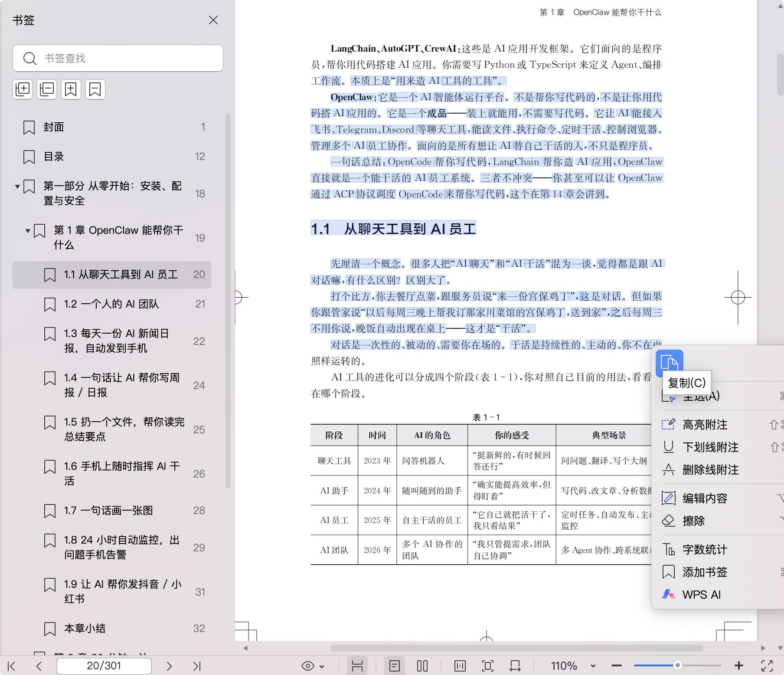The width and height of the screenshot is (784, 675).
Task: Open the 目录 bookmark
Action: 112,157
